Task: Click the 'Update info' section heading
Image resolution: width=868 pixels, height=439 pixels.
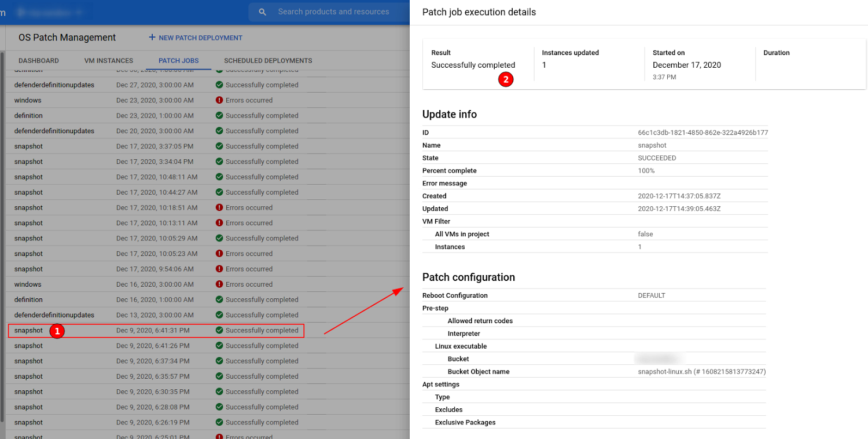Action: (x=450, y=114)
